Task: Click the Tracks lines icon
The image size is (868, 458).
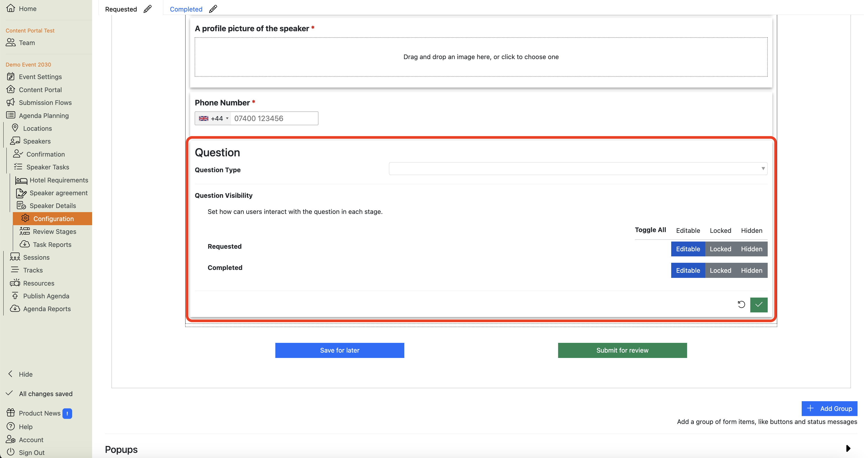Action: coord(15,270)
